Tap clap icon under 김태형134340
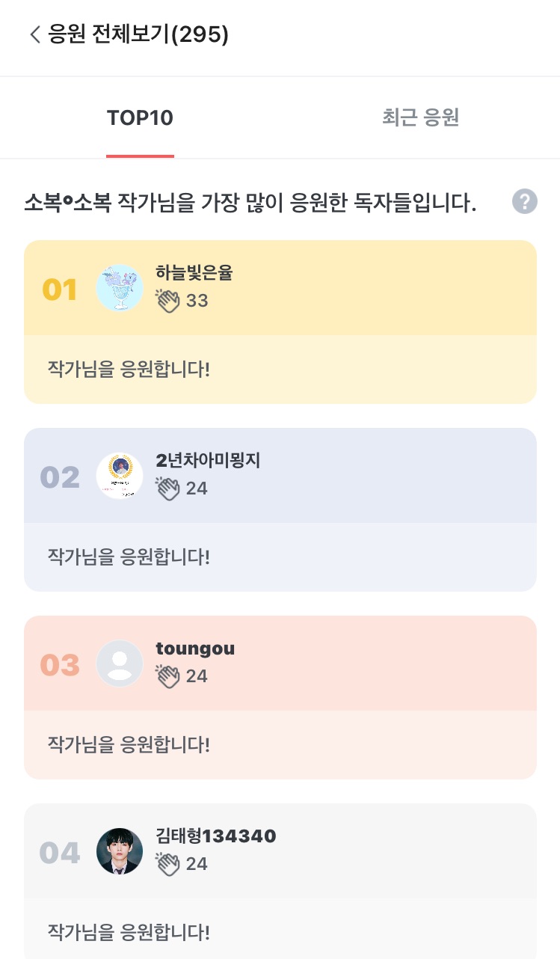The height and width of the screenshot is (959, 560). coord(168,864)
